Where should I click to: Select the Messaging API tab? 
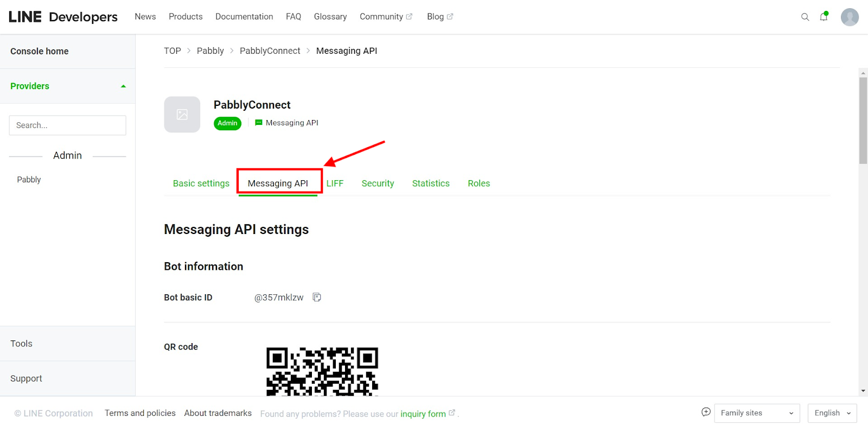pyautogui.click(x=278, y=184)
